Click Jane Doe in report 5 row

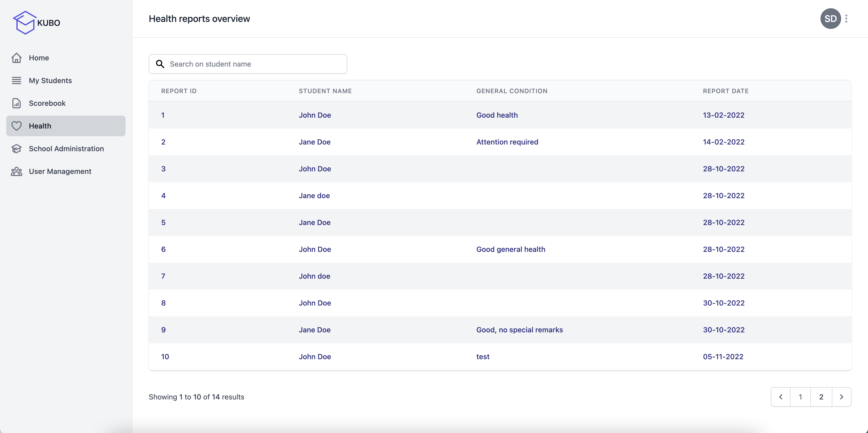tap(314, 222)
